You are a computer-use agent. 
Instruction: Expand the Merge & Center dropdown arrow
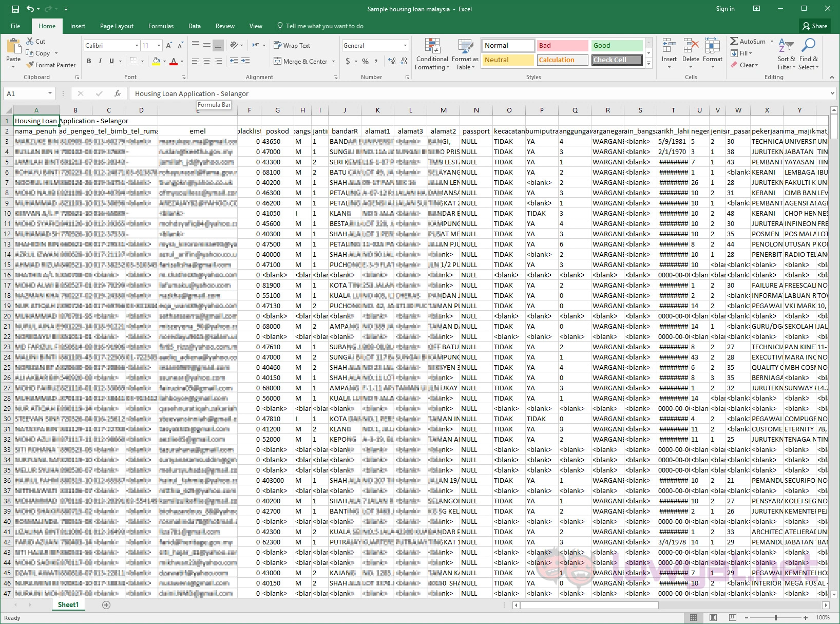334,62
